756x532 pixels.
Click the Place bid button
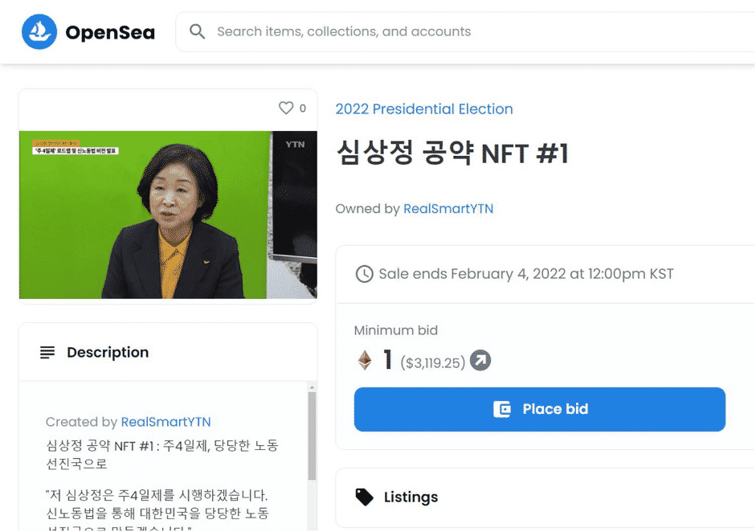pos(540,409)
